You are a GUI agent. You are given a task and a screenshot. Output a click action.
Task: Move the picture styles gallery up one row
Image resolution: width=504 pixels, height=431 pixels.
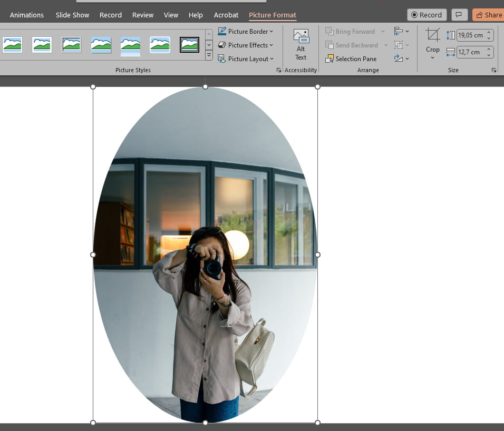click(209, 34)
